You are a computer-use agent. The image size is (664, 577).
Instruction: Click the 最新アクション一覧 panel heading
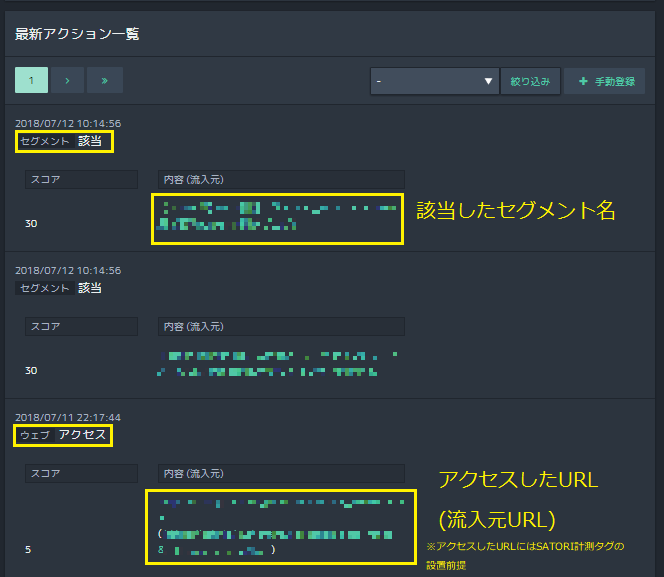click(x=77, y=34)
